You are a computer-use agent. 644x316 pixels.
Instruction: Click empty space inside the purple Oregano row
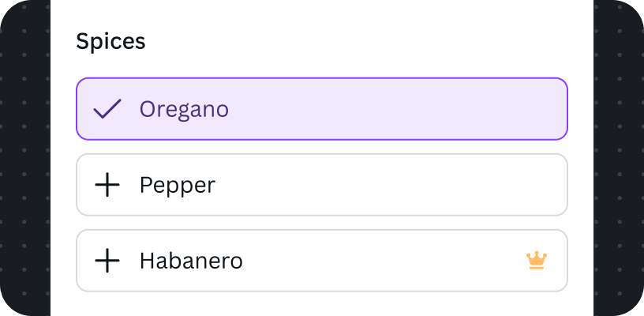coord(390,109)
